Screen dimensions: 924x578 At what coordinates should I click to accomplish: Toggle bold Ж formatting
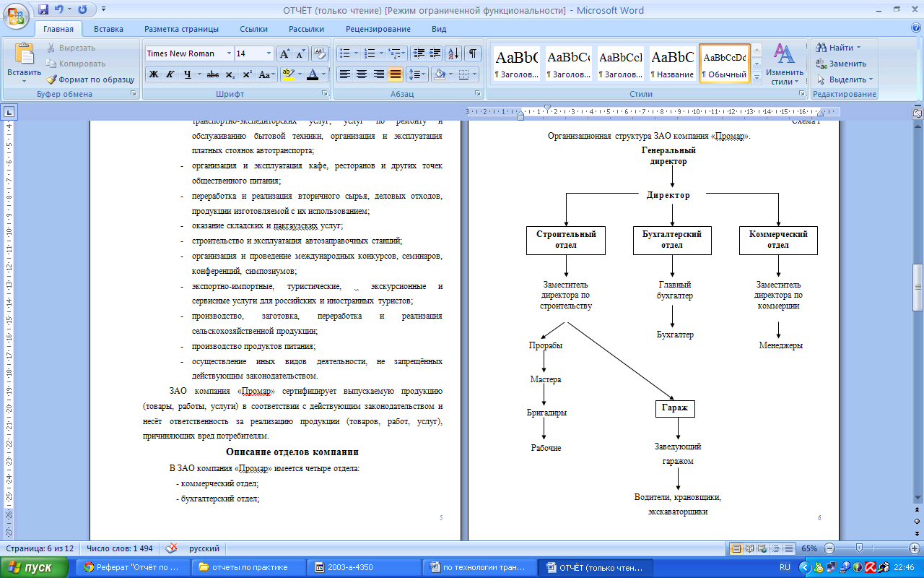coord(153,74)
